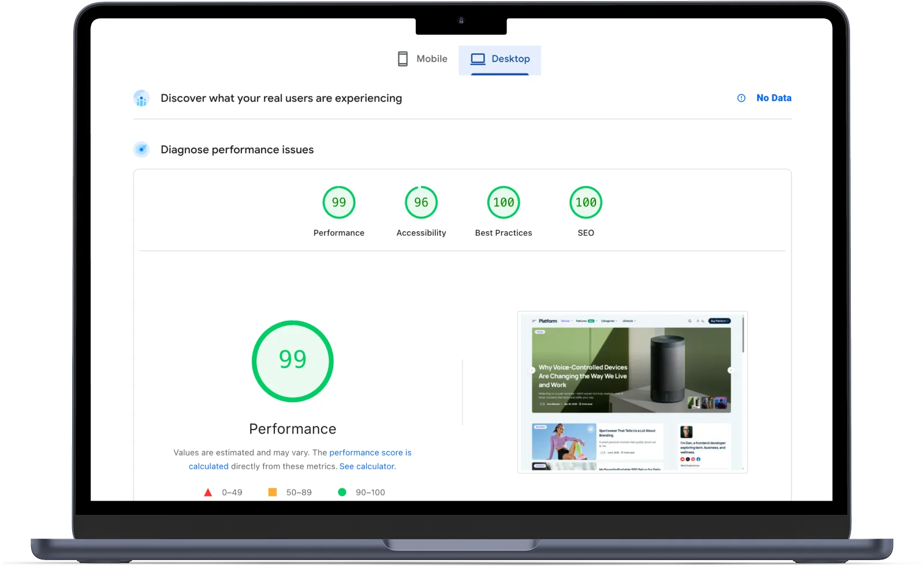Viewport: 924px width, 567px height.
Task: Click the info icon beside No Data
Action: [742, 98]
